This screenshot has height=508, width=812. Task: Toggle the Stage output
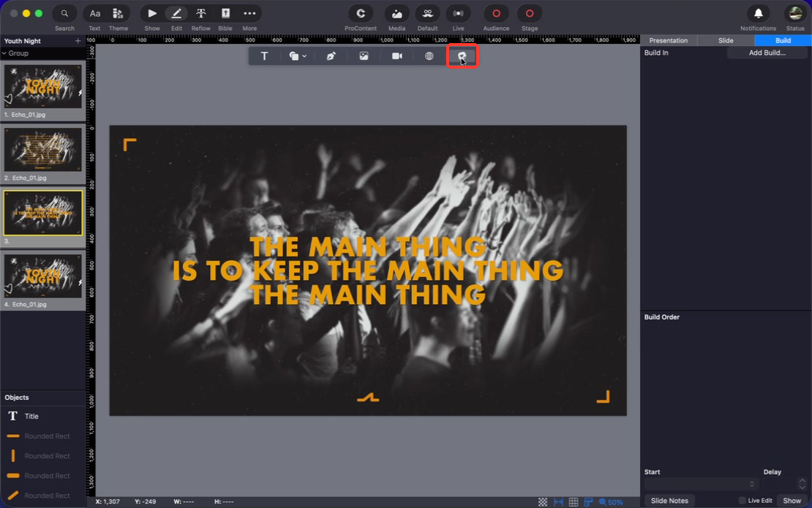click(x=529, y=14)
